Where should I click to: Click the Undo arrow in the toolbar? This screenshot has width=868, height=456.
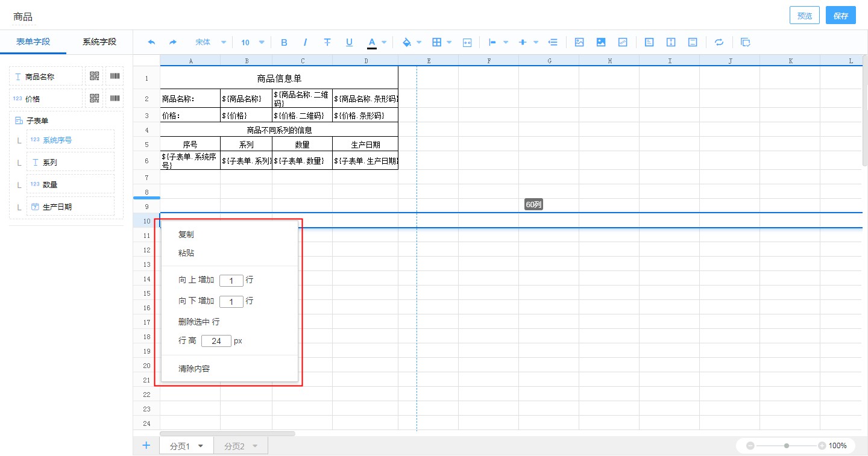(150, 42)
